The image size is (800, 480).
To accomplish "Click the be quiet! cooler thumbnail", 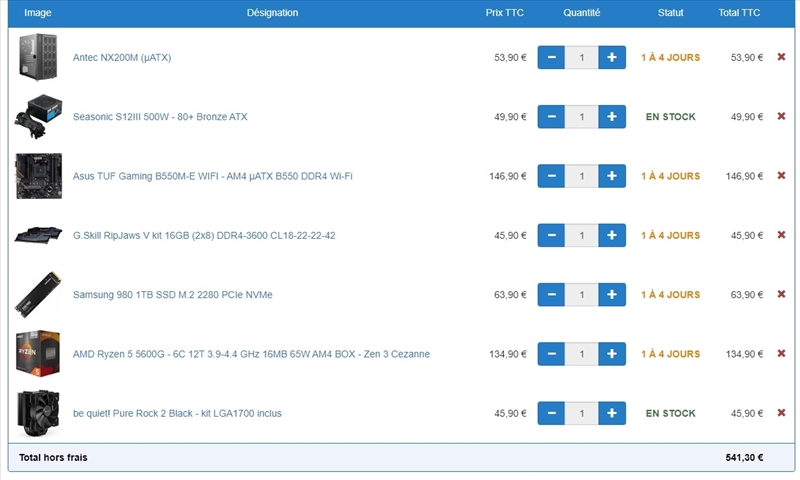I will tap(38, 413).
